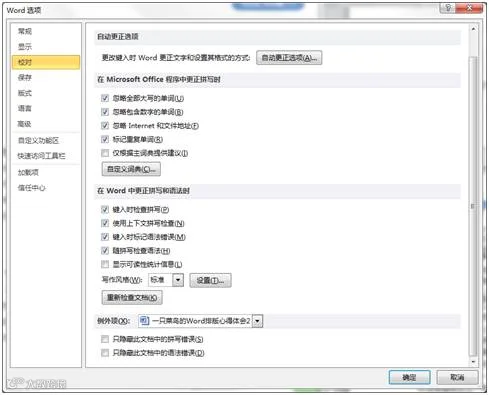
Task: Click the 设置(T)... button
Action: (x=210, y=281)
